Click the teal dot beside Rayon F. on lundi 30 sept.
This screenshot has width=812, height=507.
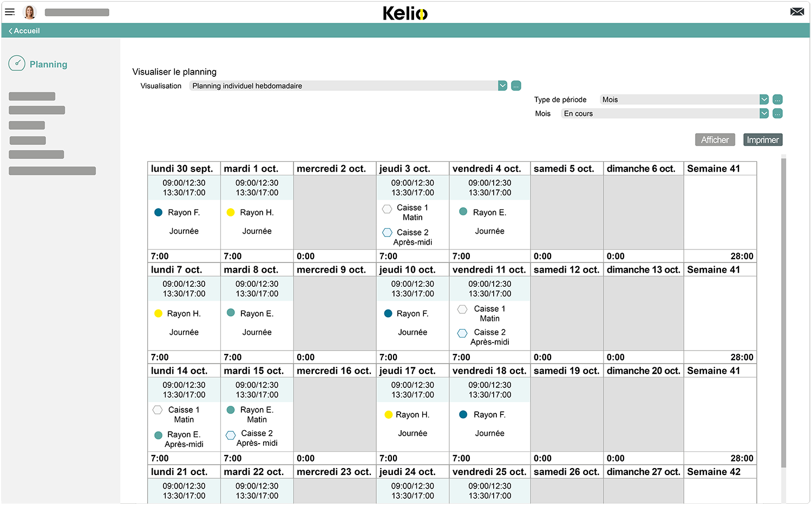158,212
